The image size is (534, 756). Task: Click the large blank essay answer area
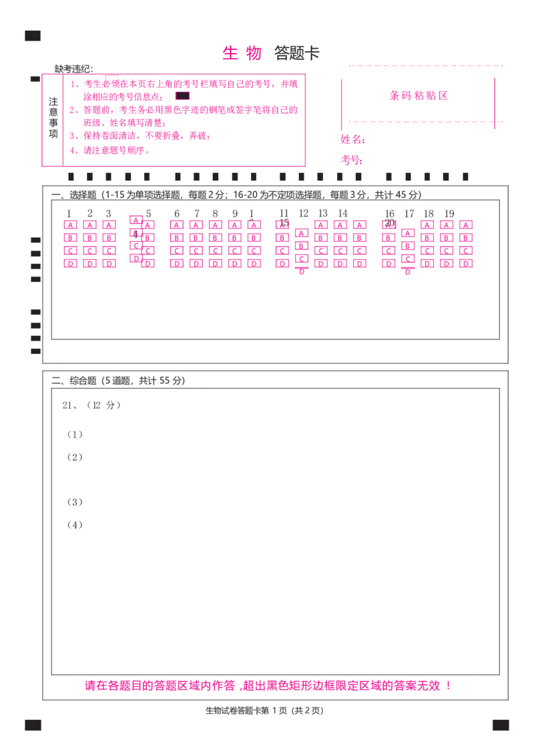[x=275, y=554]
